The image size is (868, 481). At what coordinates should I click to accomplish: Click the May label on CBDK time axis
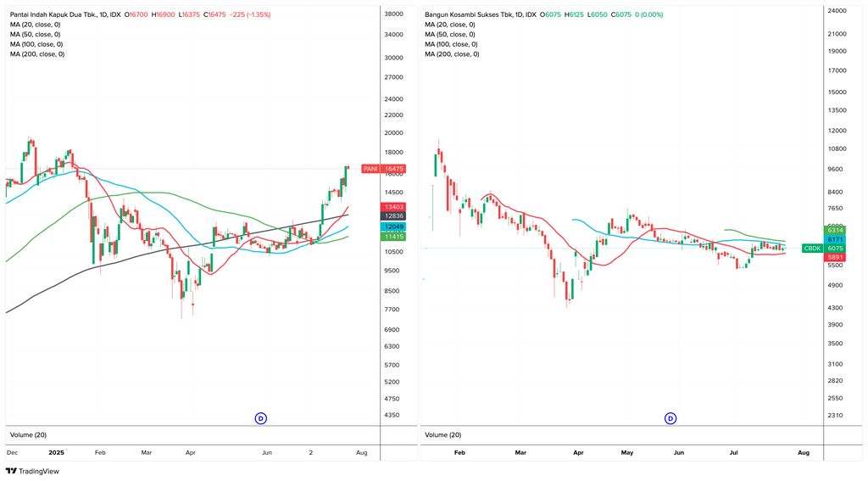(627, 453)
